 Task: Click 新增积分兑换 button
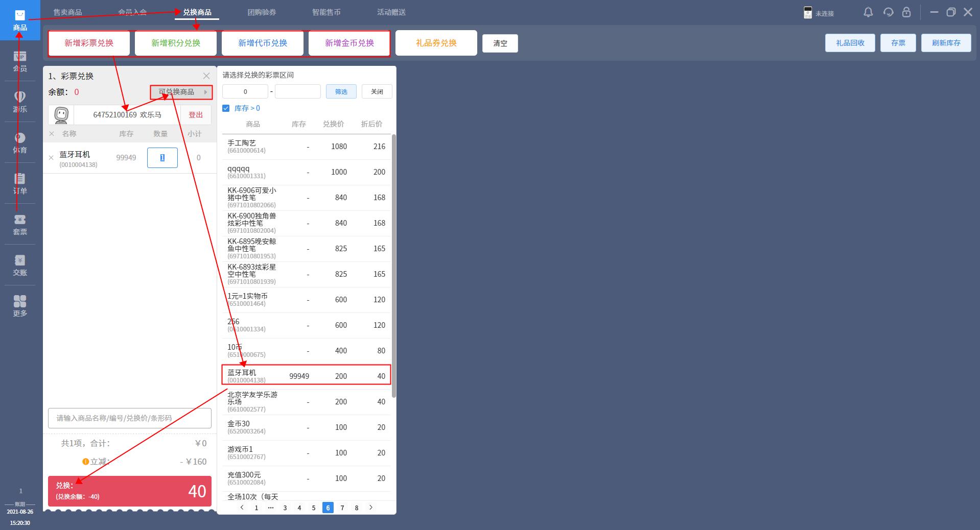click(176, 43)
